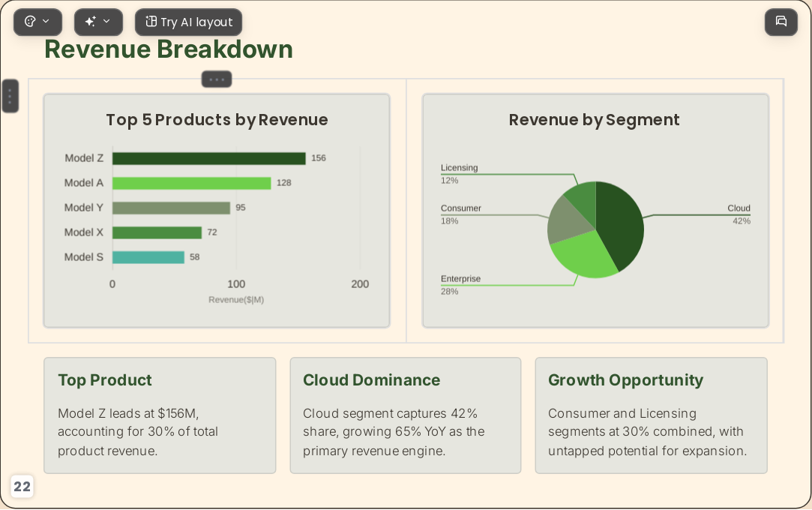Click the Top 5 Products by Revenue heading

(x=217, y=119)
